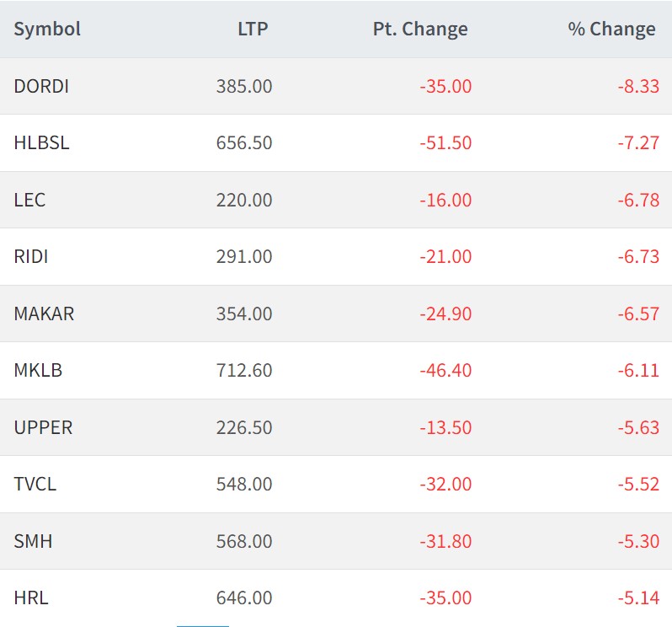Click the MAKAR symbol
The height and width of the screenshot is (627, 672).
[44, 314]
